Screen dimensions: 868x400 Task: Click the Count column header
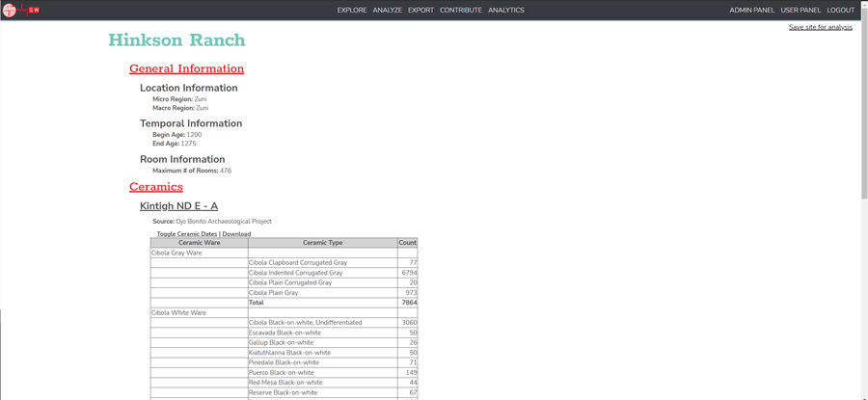407,243
